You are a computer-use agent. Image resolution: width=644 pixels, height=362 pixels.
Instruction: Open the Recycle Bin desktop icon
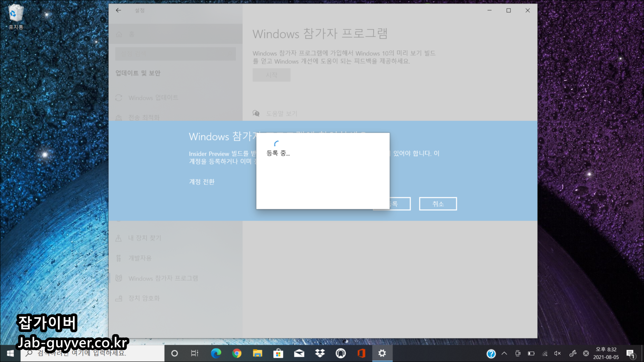tap(16, 17)
